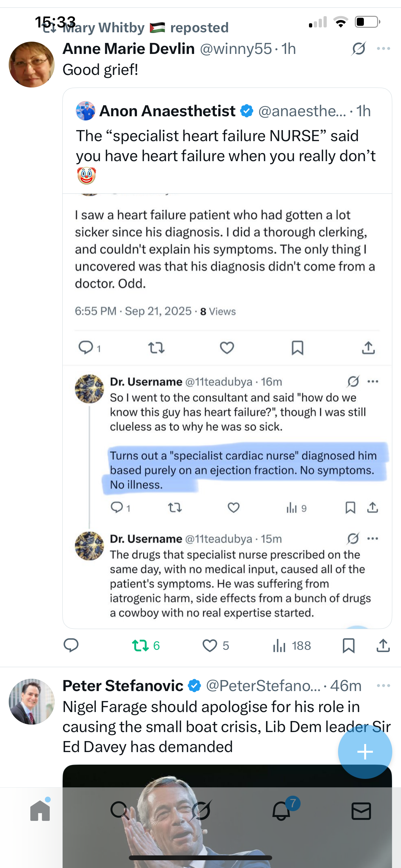Bookmark Anne Marie Devlin's post
Viewport: 401px width, 868px height.
click(x=348, y=646)
